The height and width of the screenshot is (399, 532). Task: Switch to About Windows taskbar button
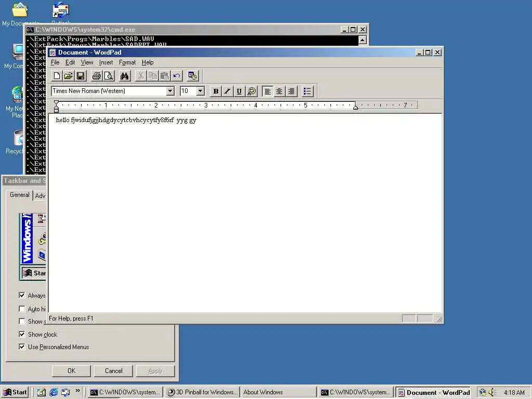[278, 392]
